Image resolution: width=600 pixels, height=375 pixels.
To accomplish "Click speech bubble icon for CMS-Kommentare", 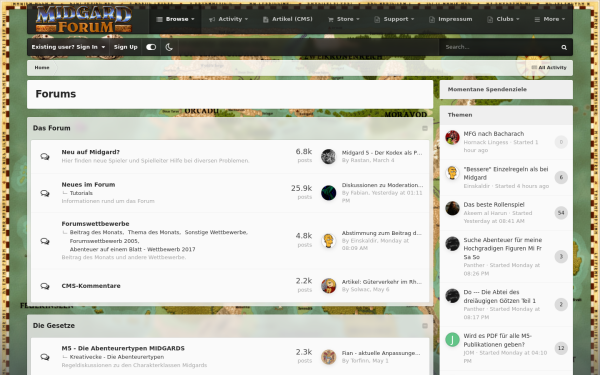I will [x=45, y=286].
